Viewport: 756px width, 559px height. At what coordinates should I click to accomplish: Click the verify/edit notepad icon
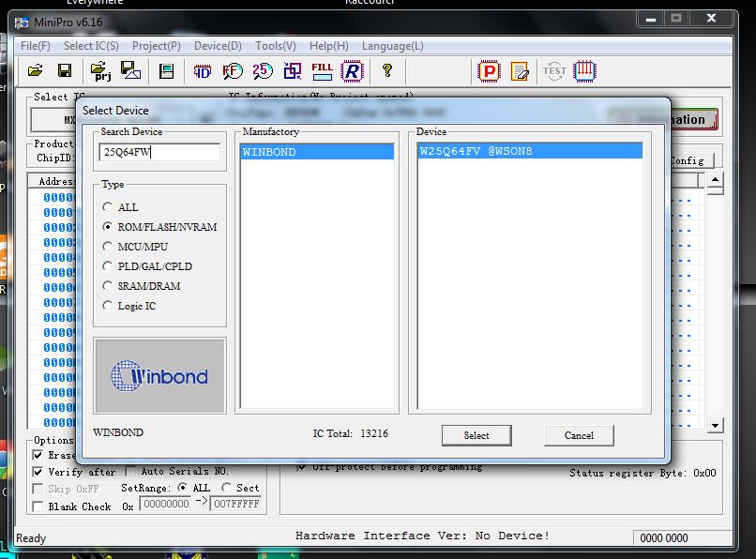coord(520,71)
